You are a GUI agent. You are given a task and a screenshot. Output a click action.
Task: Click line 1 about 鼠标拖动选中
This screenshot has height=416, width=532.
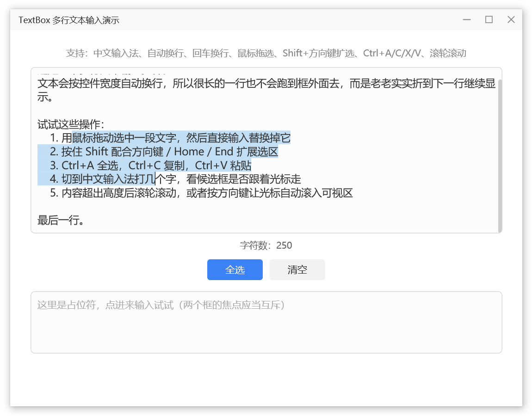(170, 138)
